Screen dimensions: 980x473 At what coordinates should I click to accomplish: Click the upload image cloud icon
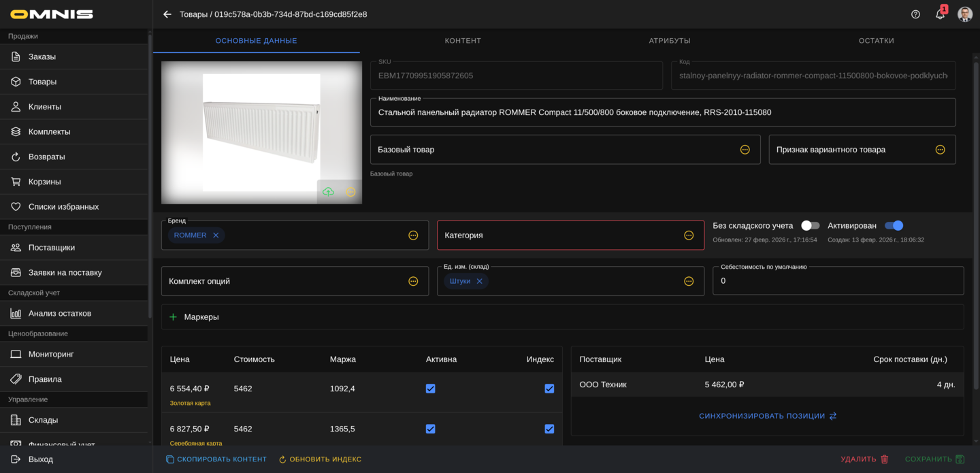[x=328, y=192]
